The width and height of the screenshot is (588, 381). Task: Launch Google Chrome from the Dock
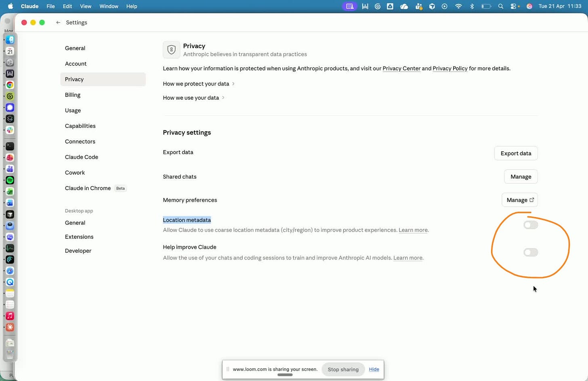pos(10,85)
